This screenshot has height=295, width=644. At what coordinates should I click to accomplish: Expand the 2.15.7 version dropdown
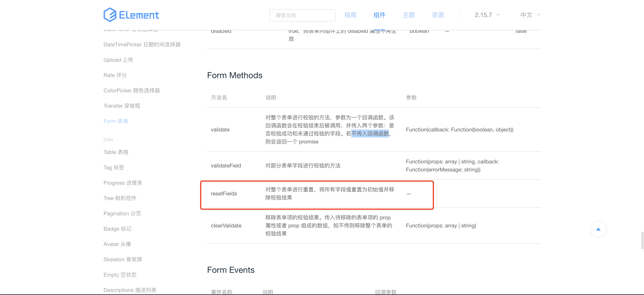click(x=487, y=15)
